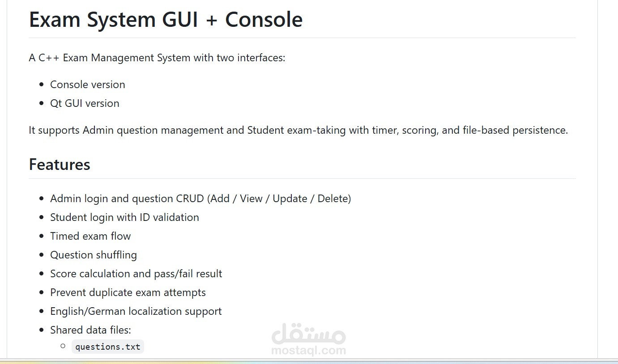Click the "Features" section heading

pyautogui.click(x=60, y=165)
